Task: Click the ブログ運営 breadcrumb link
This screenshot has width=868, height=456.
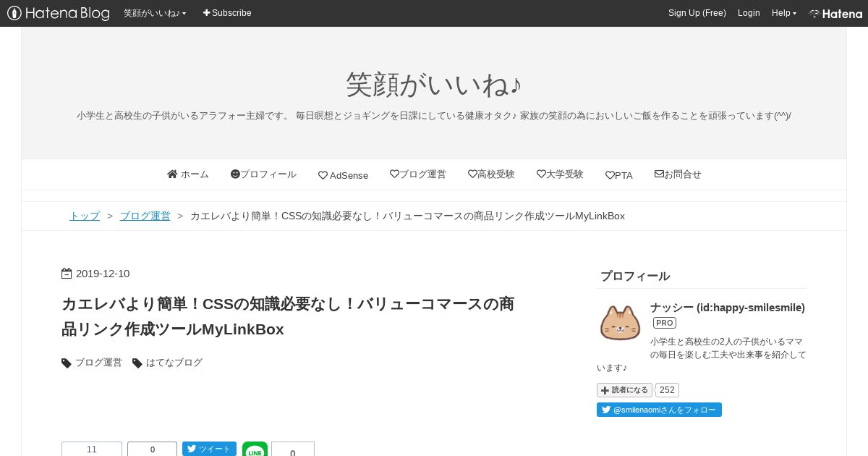Action: tap(145, 216)
